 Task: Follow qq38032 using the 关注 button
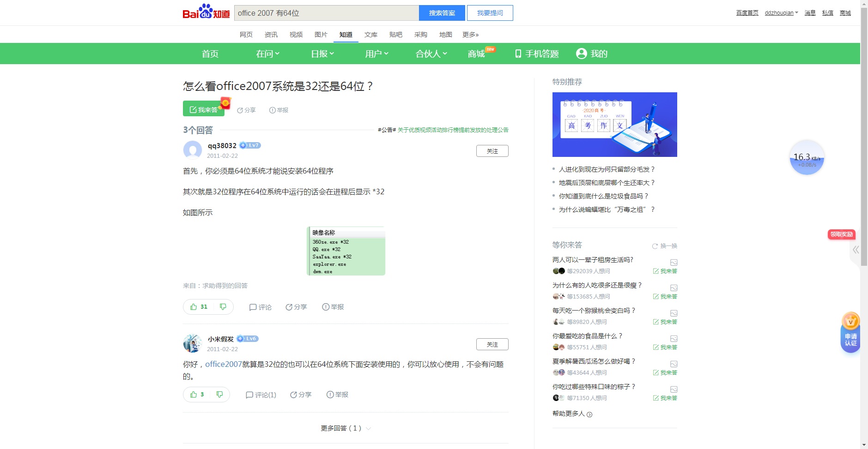tap(492, 151)
